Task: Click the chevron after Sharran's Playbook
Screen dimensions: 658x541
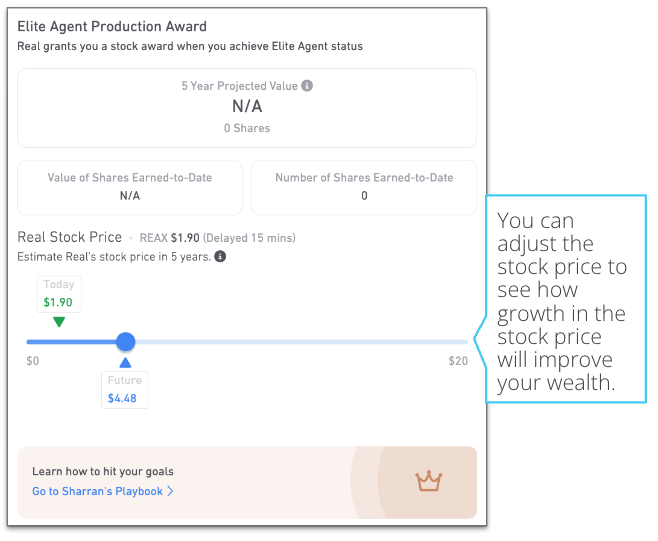Action: 170,491
